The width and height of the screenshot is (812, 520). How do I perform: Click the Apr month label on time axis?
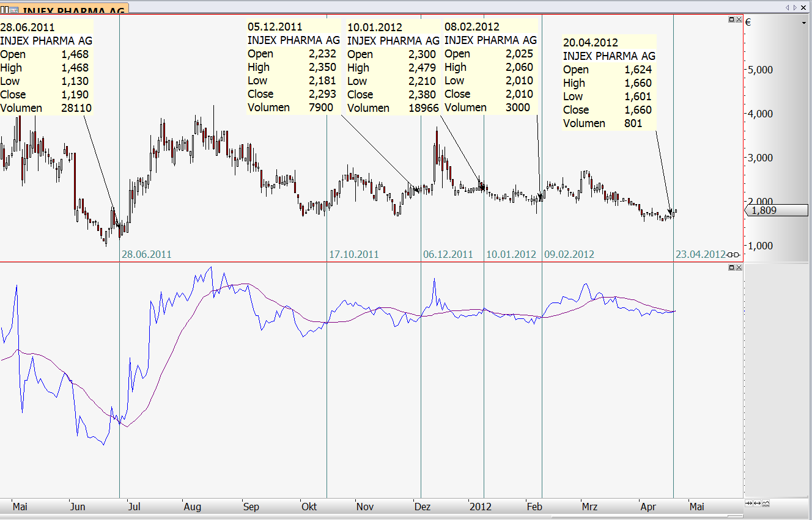(648, 507)
